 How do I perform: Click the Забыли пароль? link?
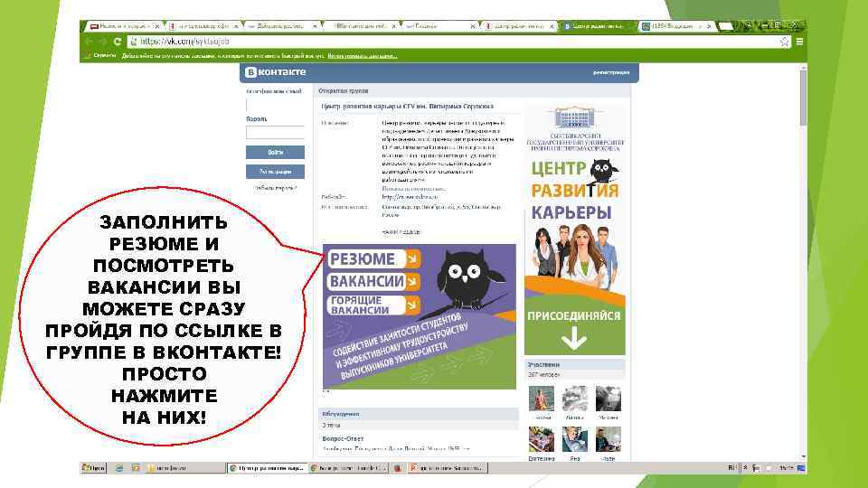click(275, 188)
